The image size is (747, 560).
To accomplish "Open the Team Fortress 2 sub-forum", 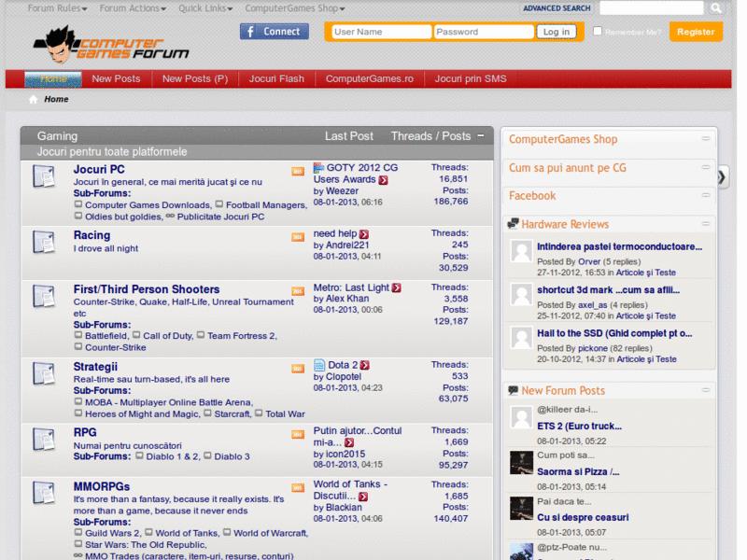I will coord(242,336).
